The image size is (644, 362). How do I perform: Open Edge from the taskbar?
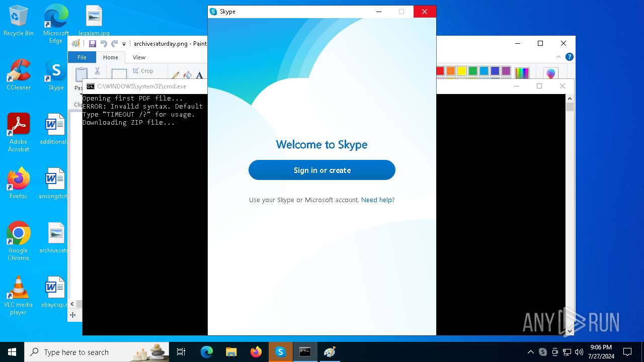(x=207, y=352)
